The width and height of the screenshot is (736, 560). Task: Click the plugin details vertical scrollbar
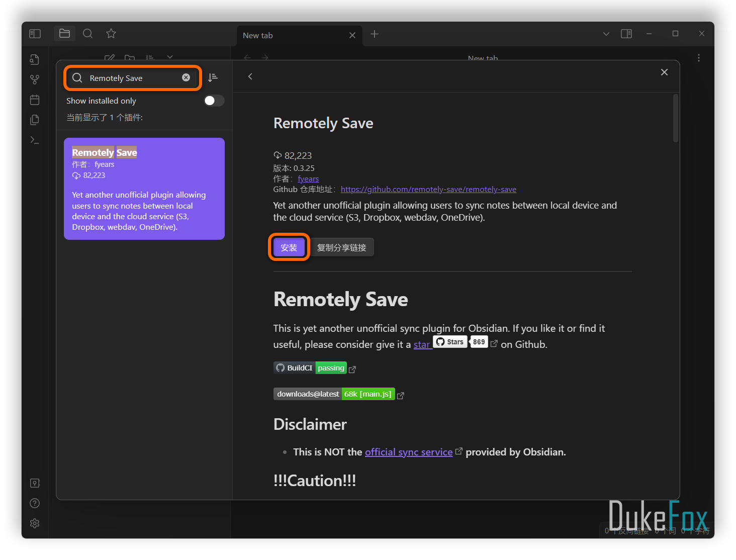(676, 119)
